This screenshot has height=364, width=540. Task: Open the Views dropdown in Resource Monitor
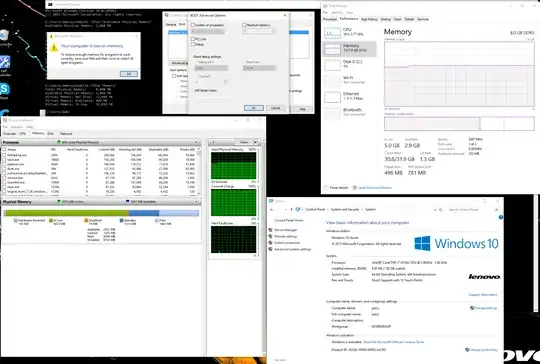(256, 142)
